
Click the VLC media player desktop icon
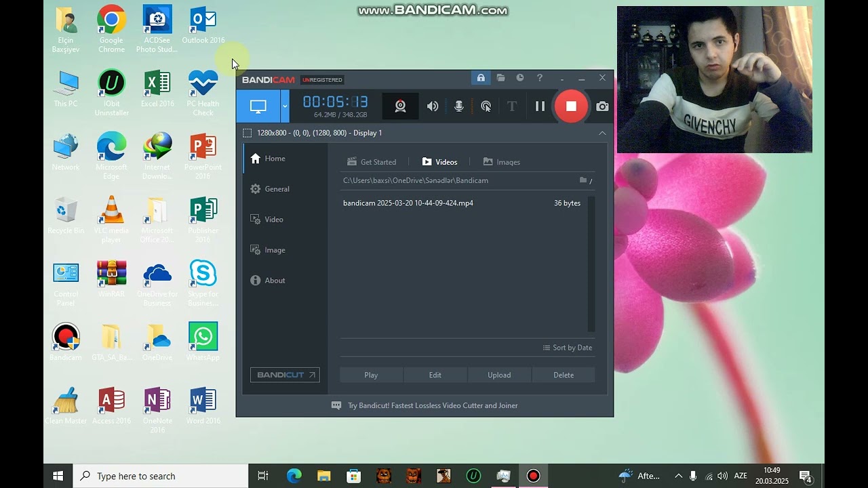click(111, 220)
